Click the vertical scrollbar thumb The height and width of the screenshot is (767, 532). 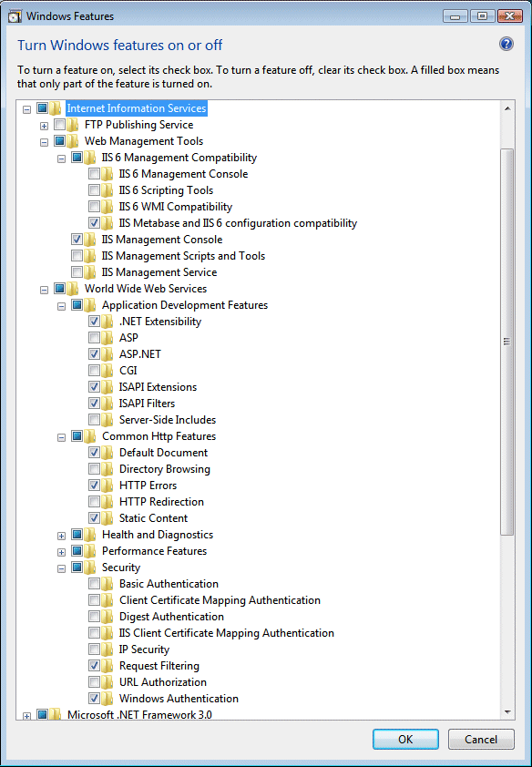click(x=507, y=342)
